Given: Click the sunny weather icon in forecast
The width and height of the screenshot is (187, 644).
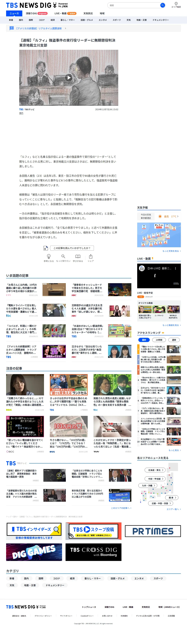Looking at the screenshot, I should pyautogui.click(x=160, y=216).
